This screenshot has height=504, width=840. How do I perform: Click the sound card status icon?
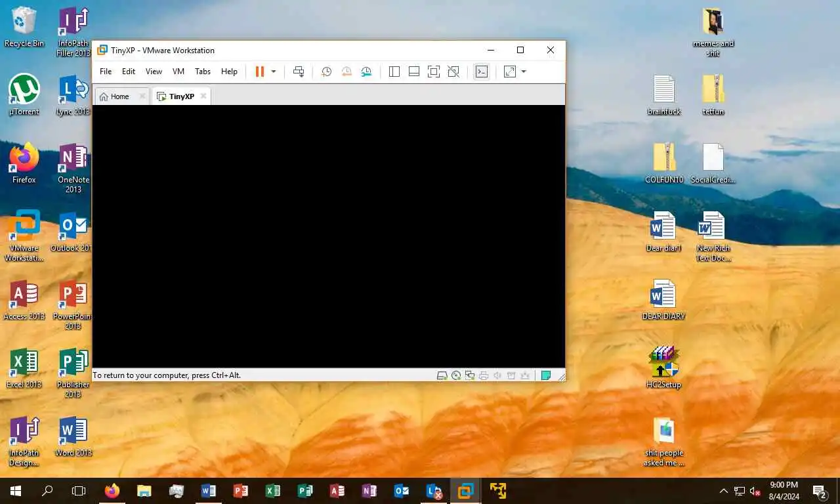(x=497, y=375)
